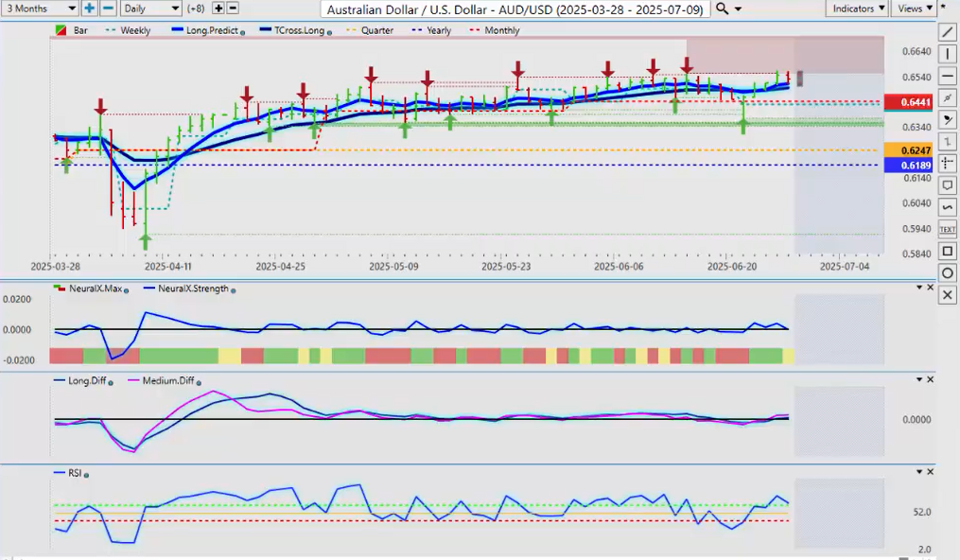
Task: Open the 3 Months range dropdown
Action: coord(40,9)
